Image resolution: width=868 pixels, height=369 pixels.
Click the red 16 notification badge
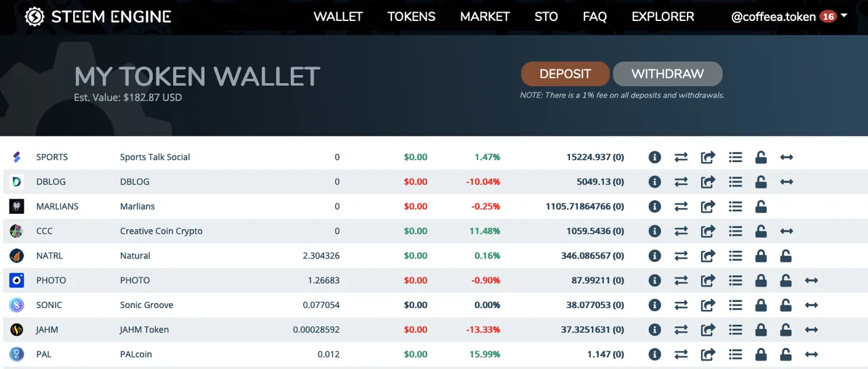pos(828,16)
